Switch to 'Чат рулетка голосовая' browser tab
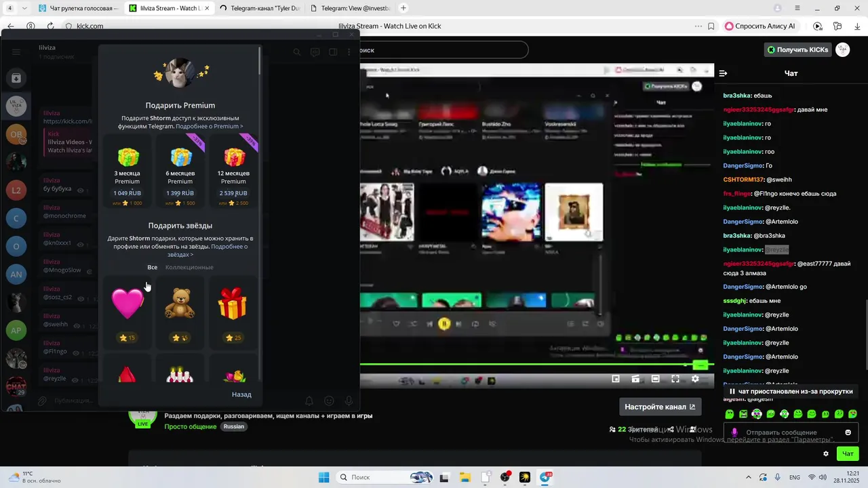The width and height of the screenshot is (868, 488). pyautogui.click(x=77, y=8)
